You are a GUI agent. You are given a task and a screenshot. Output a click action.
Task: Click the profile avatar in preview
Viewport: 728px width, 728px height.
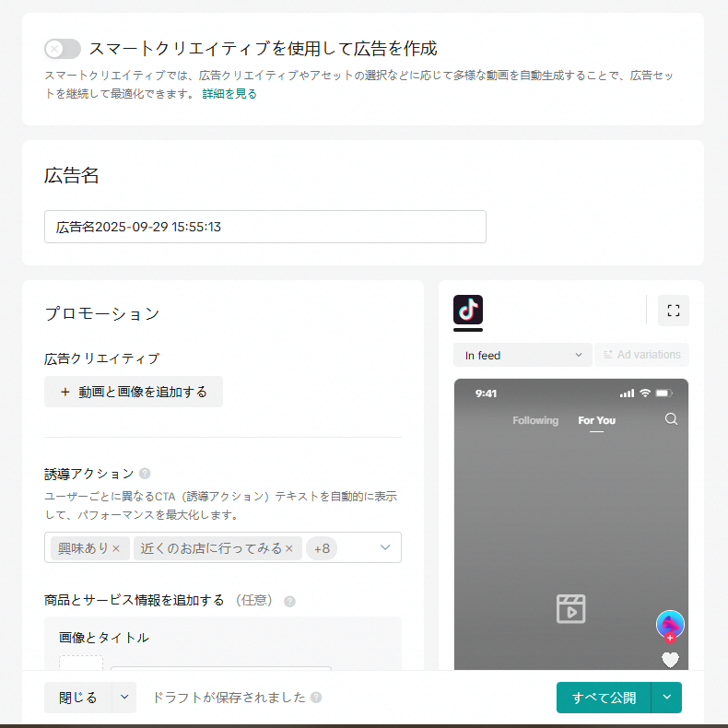[670, 624]
